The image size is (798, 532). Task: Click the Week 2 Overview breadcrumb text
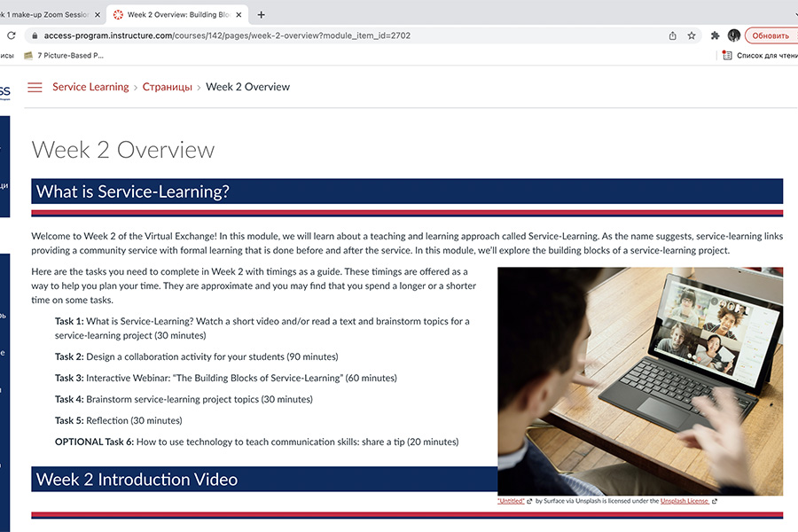point(248,87)
